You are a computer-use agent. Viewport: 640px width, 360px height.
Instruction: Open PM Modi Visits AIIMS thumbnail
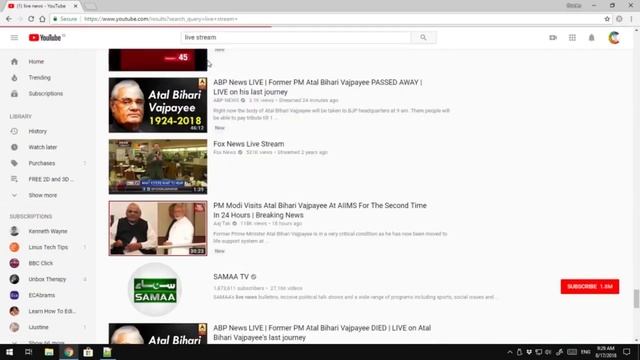pyautogui.click(x=158, y=228)
